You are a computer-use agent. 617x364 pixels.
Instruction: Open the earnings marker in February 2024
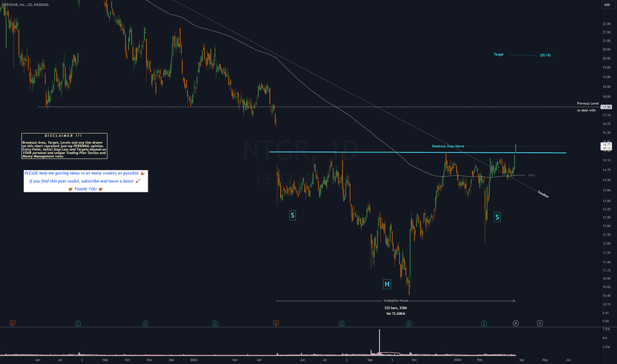pyautogui.click(x=484, y=324)
